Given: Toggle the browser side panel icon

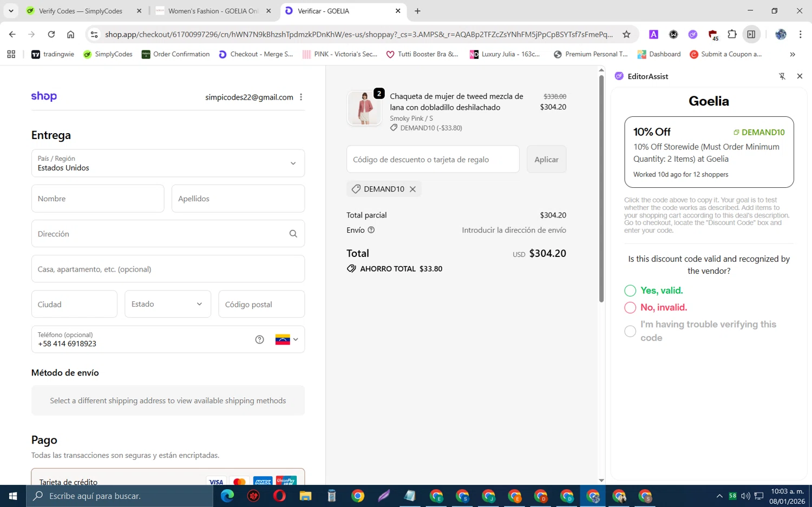Looking at the screenshot, I should click(751, 34).
